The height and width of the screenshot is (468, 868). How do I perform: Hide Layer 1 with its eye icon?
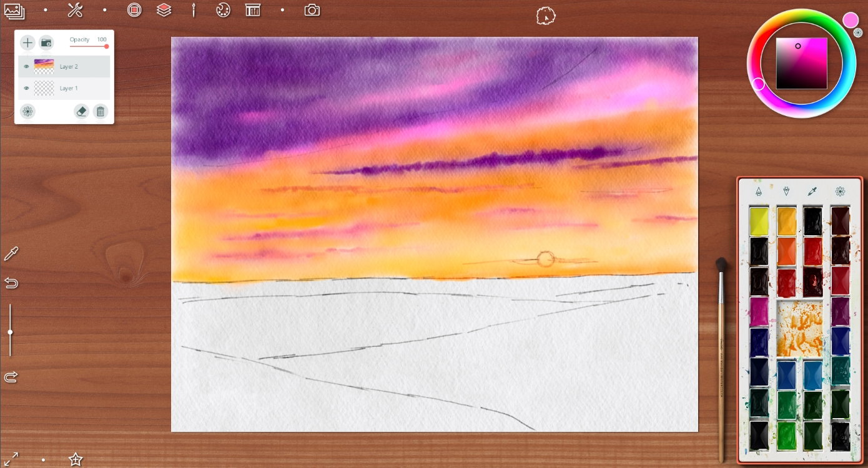pyautogui.click(x=26, y=88)
